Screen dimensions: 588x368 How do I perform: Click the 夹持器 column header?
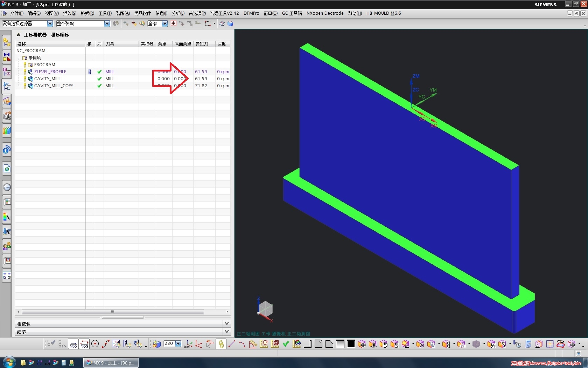(147, 44)
